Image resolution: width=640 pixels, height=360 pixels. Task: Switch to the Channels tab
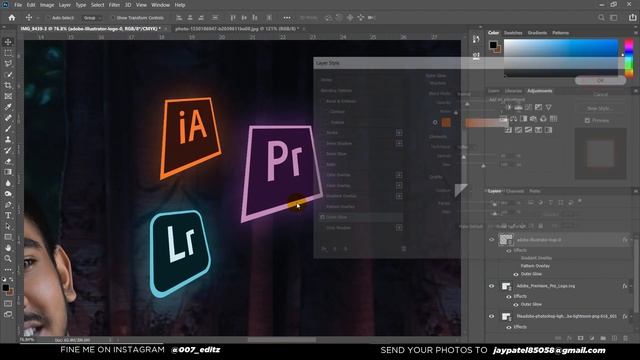click(515, 191)
